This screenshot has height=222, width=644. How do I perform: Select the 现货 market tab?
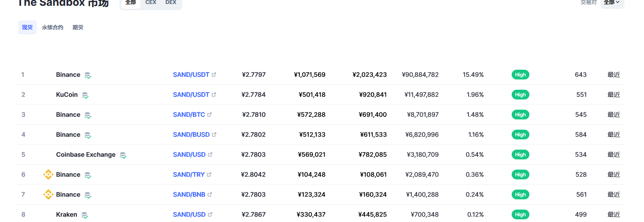28,28
